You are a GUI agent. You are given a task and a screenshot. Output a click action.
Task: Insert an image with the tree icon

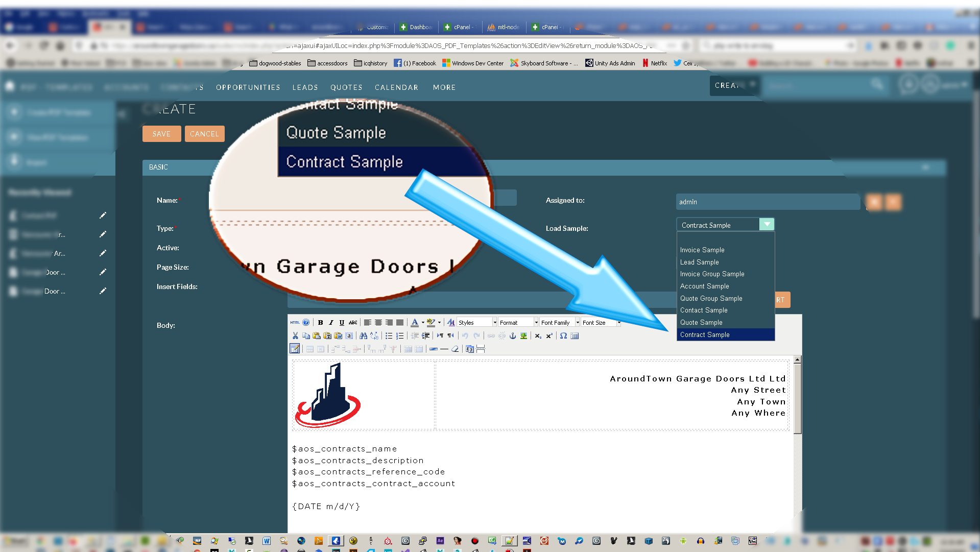pyautogui.click(x=523, y=336)
